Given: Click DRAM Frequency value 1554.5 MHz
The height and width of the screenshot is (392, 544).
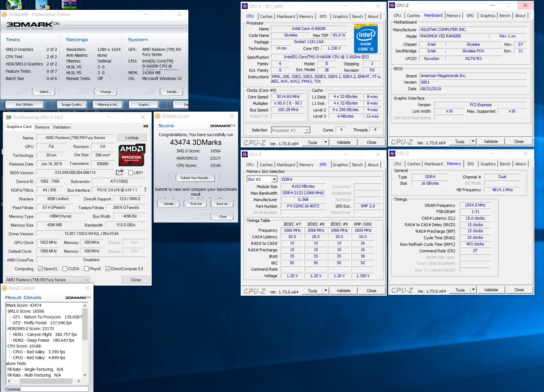Looking at the screenshot, I should [x=475, y=205].
